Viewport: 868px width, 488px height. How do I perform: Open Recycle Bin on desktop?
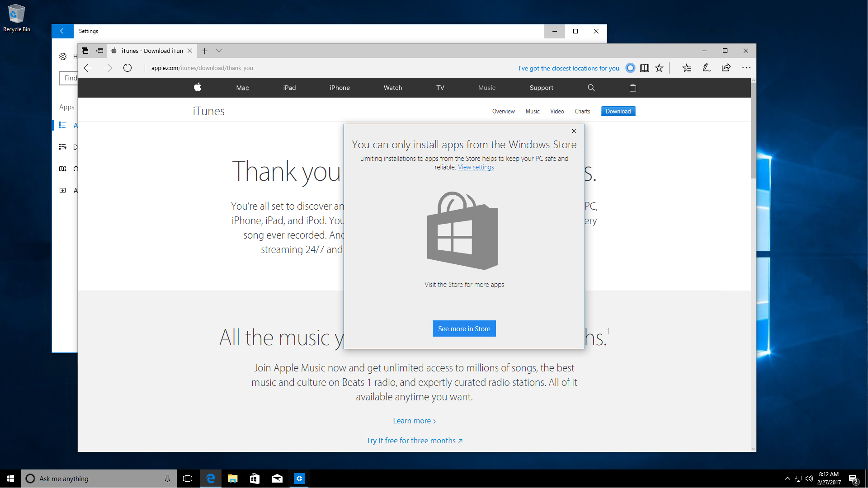[x=17, y=18]
